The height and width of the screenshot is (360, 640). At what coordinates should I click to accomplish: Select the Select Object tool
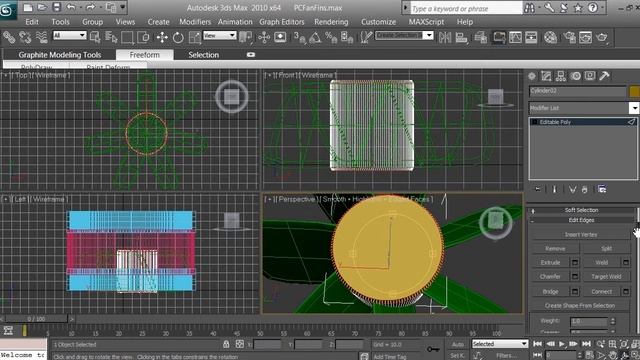coord(95,38)
